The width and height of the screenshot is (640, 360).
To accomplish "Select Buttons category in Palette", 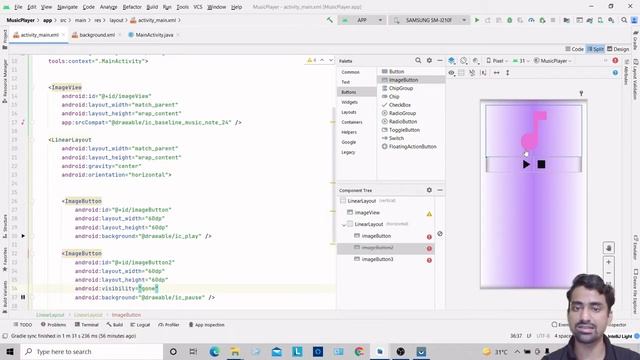I will point(357,92).
